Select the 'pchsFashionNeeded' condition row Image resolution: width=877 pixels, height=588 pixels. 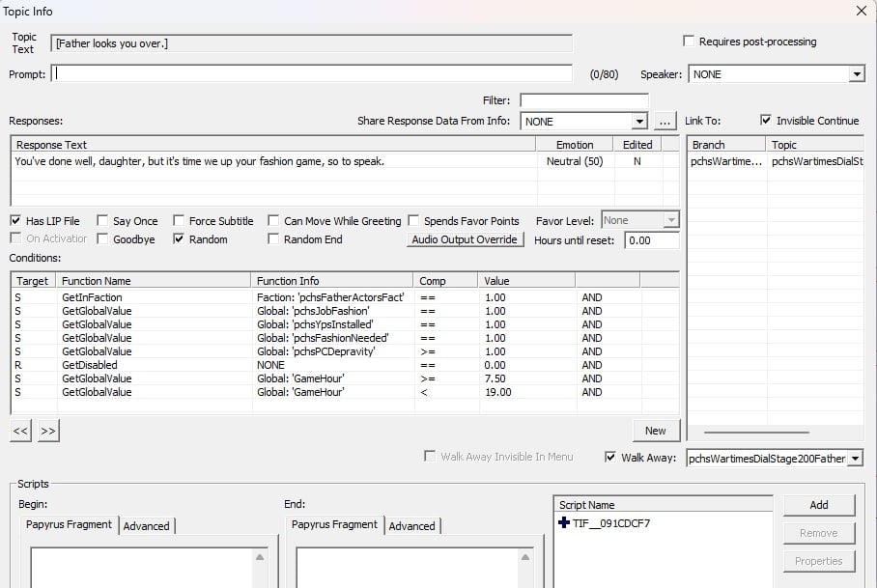(345, 338)
